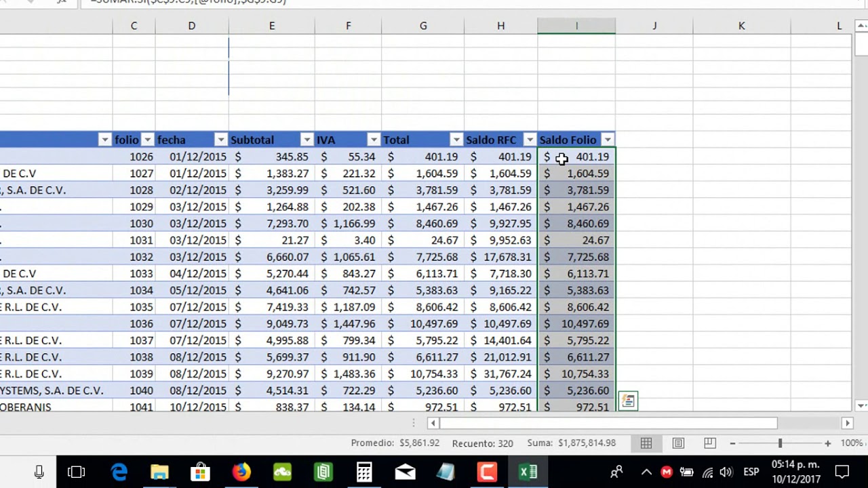
Task: Open the fecha column filter dropdown
Action: (220, 140)
